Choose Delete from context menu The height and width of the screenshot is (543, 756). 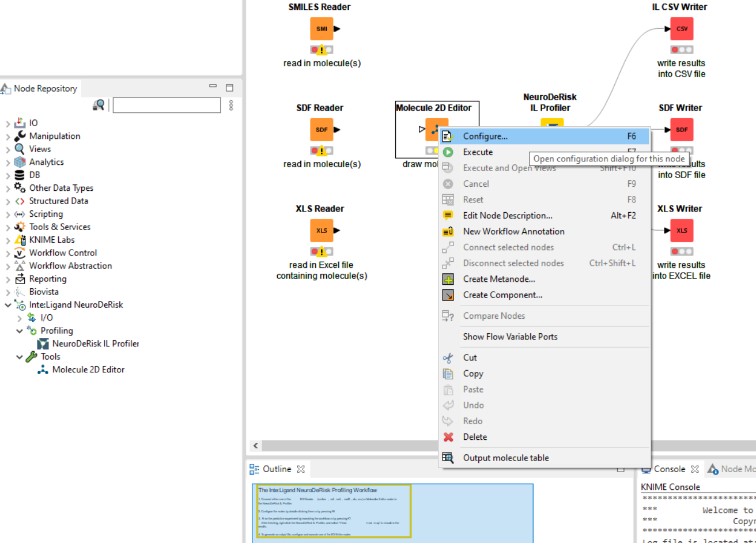pyautogui.click(x=545, y=437)
